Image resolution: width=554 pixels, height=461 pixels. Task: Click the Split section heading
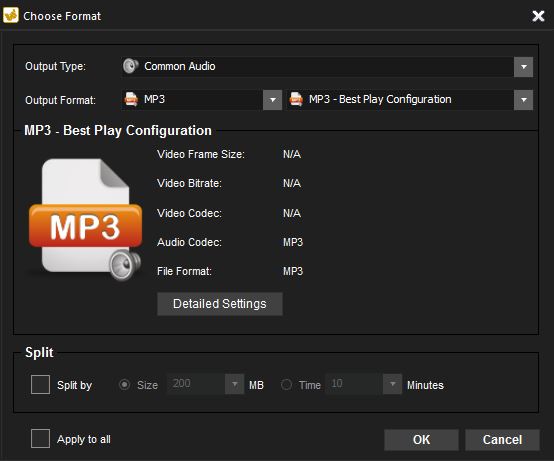click(x=39, y=353)
